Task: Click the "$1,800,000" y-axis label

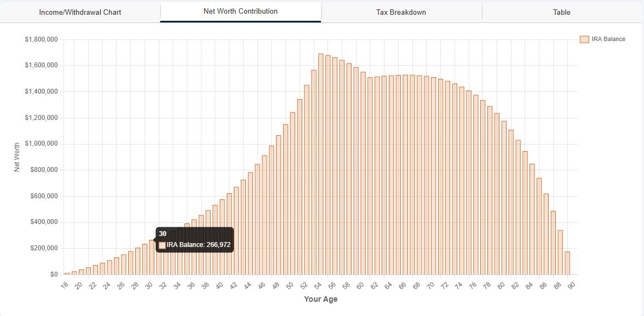Action: click(41, 39)
